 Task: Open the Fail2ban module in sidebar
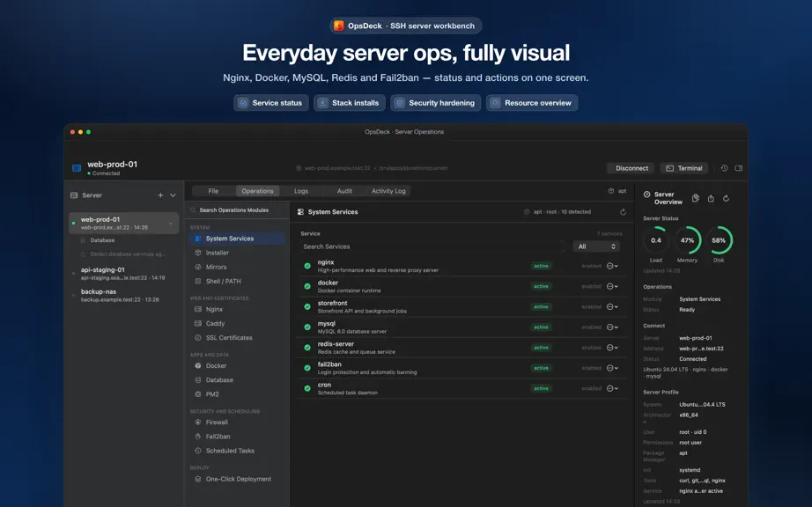coord(237,437)
